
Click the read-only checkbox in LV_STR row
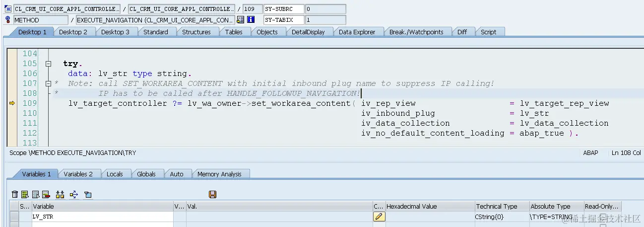603,217
